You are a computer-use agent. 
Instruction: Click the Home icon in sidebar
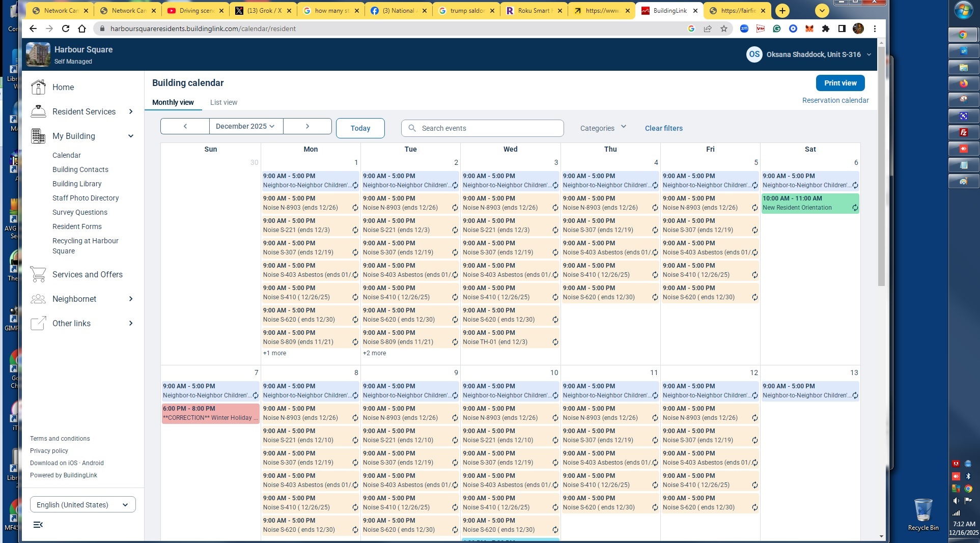tap(38, 87)
